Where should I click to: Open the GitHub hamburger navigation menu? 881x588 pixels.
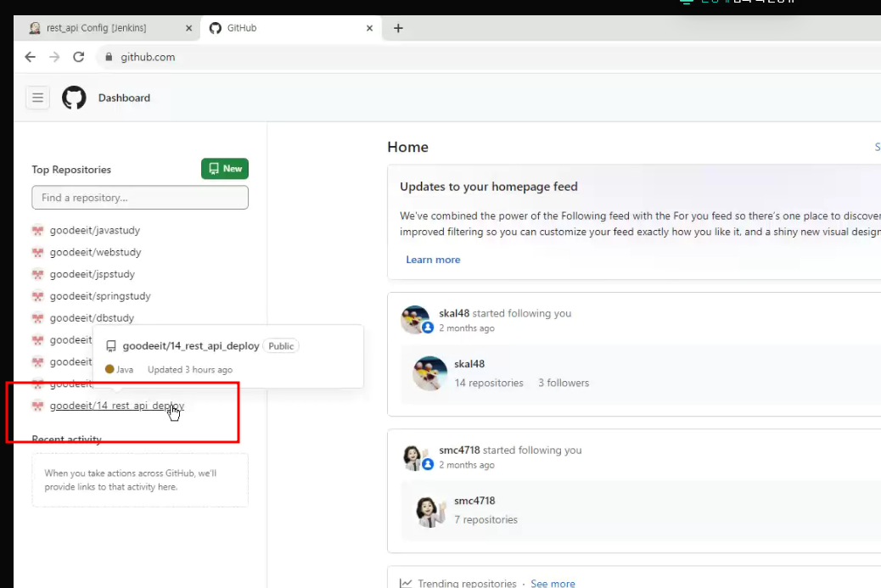point(37,98)
